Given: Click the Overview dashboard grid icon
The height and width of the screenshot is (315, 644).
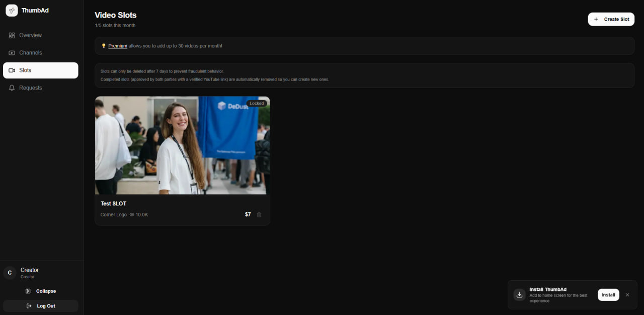Looking at the screenshot, I should [x=11, y=35].
